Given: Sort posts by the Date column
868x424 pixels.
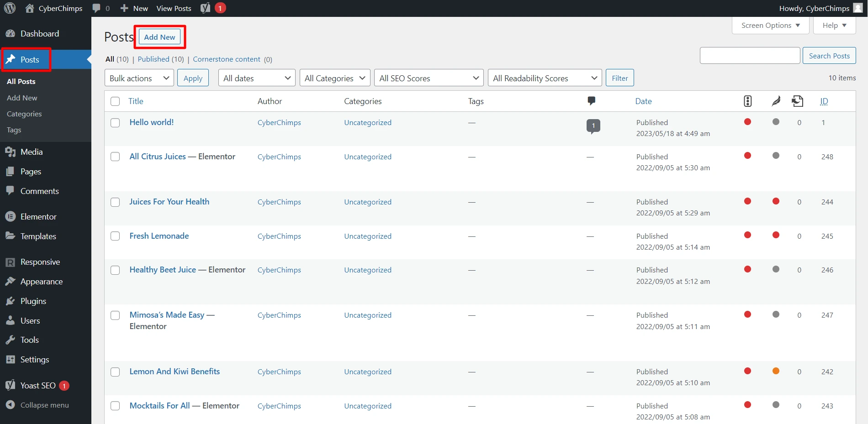Looking at the screenshot, I should (643, 101).
